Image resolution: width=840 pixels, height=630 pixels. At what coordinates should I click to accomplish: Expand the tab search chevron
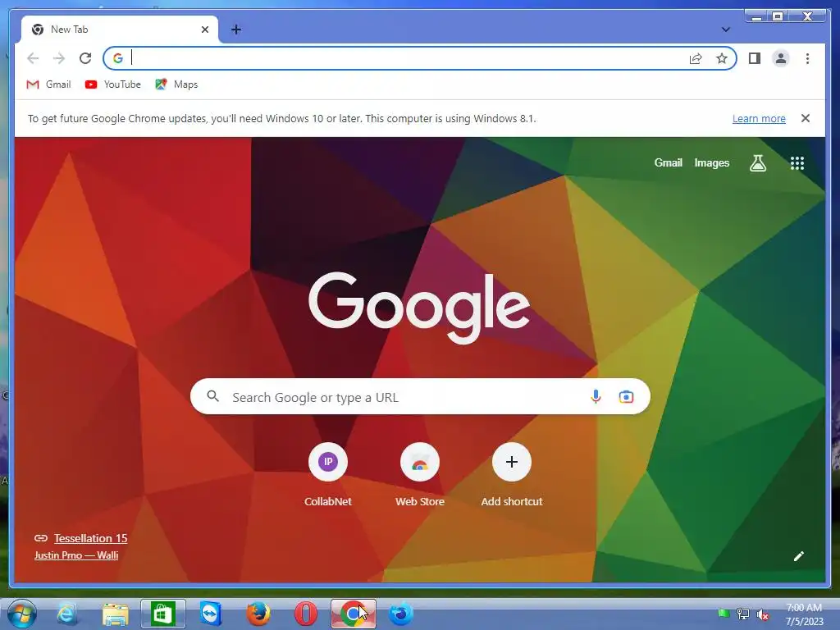pyautogui.click(x=725, y=30)
